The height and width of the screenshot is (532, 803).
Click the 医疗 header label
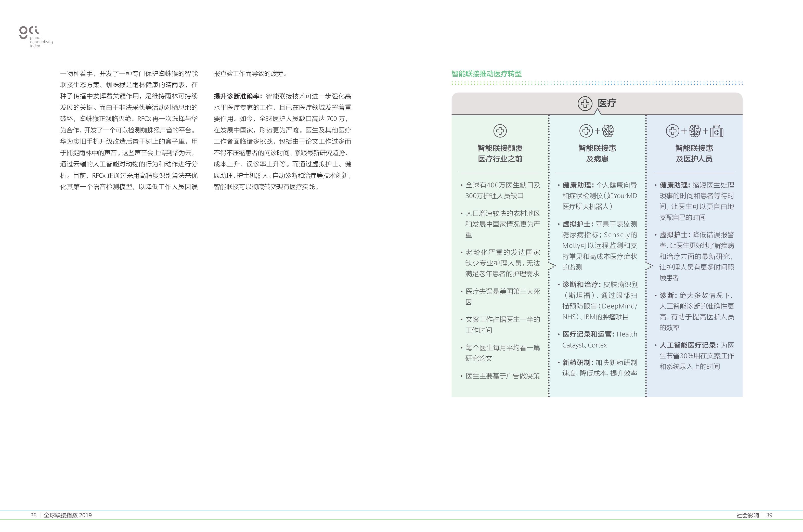tap(607, 103)
